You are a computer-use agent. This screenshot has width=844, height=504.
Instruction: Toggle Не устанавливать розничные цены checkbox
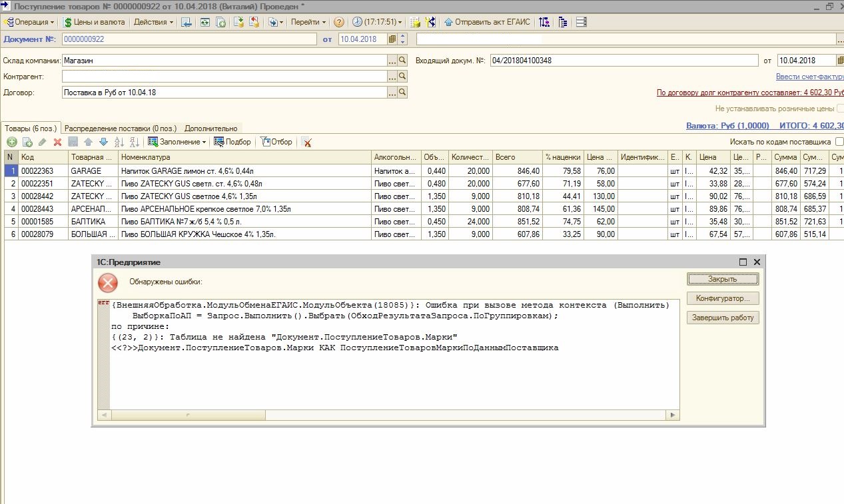pyautogui.click(x=841, y=109)
